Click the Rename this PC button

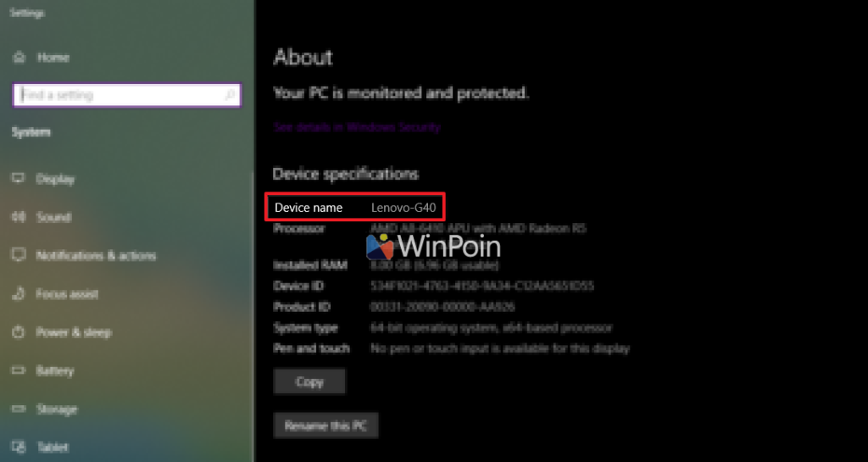click(x=325, y=426)
